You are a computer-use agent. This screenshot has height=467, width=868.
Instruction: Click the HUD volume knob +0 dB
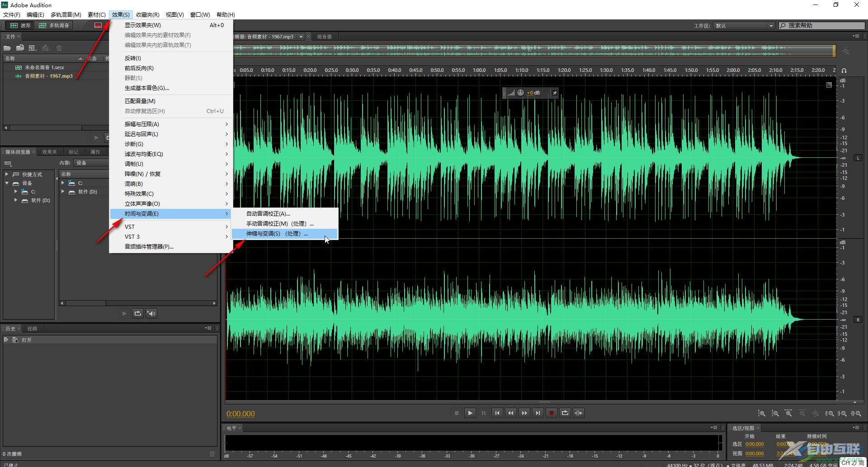tap(521, 93)
